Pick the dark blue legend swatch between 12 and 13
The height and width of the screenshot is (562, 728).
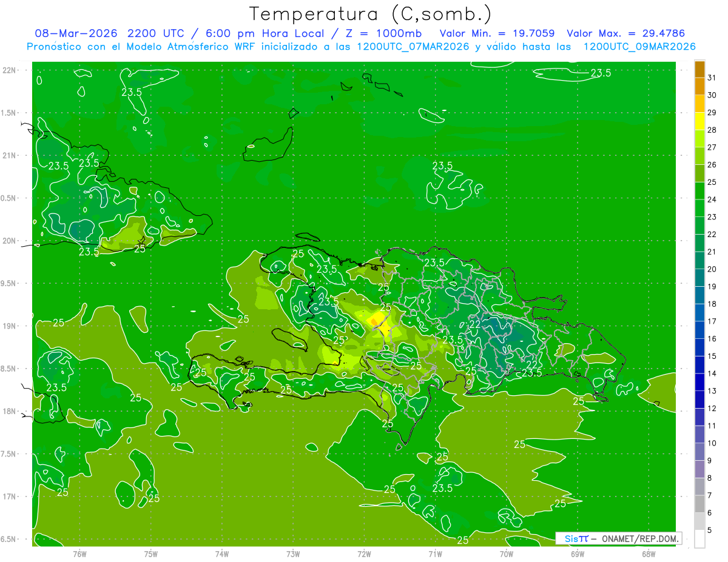coord(699,400)
